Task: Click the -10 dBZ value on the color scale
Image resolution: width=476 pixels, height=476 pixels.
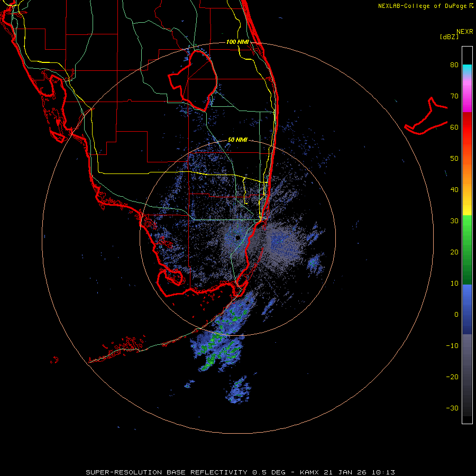Action: coord(452,346)
